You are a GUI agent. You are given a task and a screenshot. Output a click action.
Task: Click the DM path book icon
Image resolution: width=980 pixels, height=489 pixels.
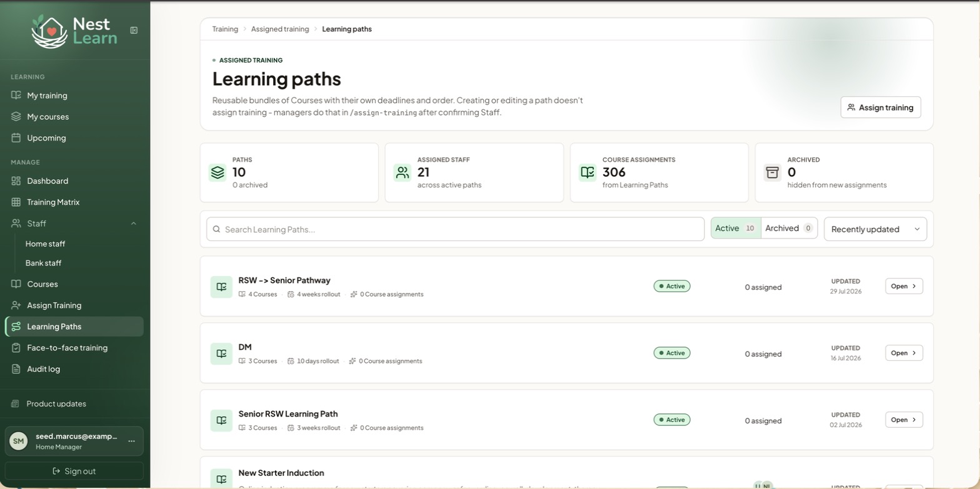(x=221, y=354)
